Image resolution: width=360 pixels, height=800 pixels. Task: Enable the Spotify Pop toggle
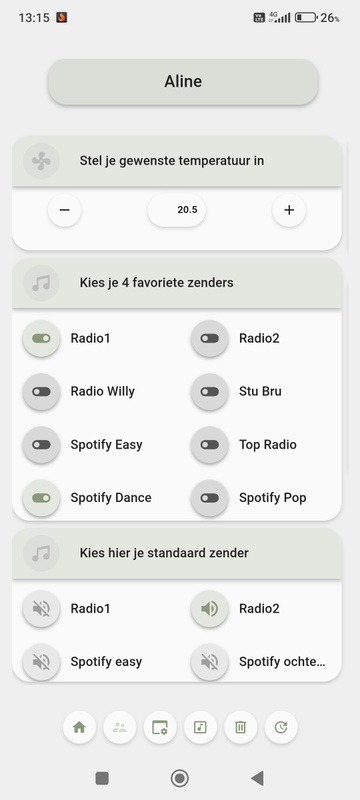[210, 497]
